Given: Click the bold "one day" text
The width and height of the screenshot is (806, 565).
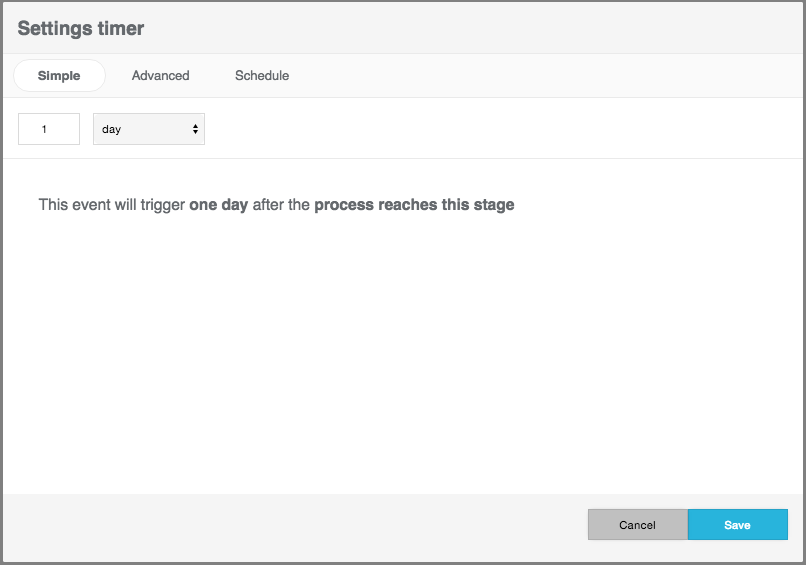Looking at the screenshot, I should (218, 205).
